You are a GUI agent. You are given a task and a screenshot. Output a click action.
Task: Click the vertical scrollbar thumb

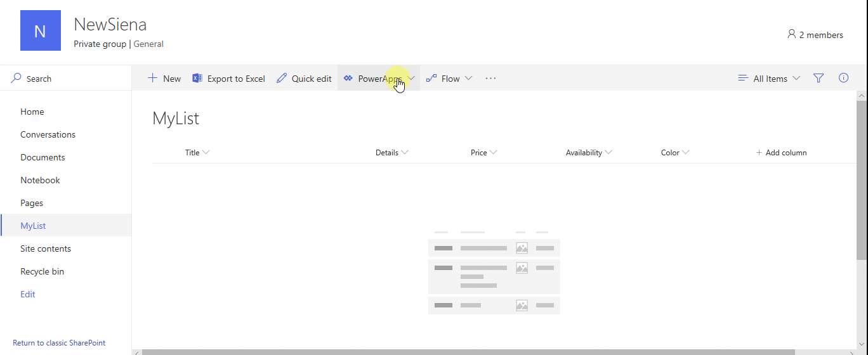862,179
